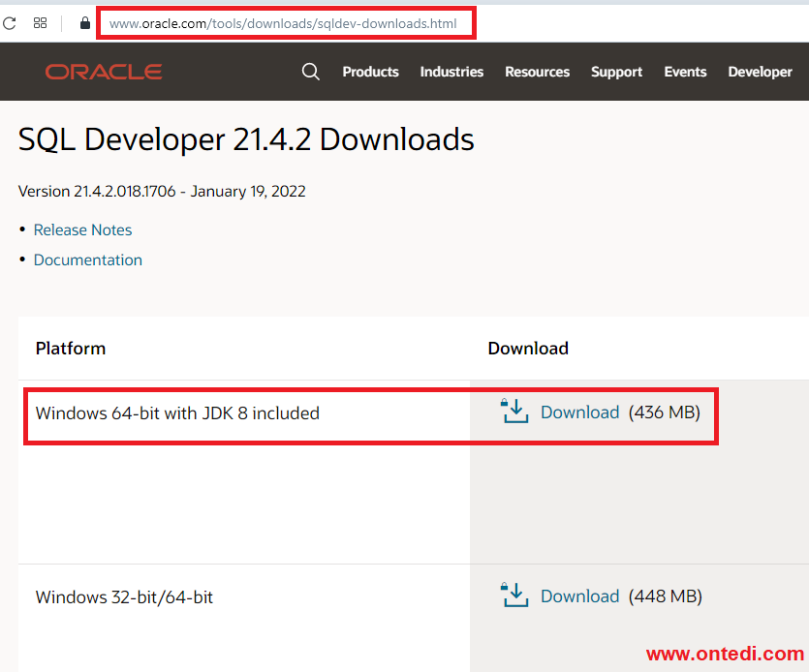This screenshot has width=809, height=672.
Task: Go to Oracle home via the logo
Action: click(x=104, y=72)
